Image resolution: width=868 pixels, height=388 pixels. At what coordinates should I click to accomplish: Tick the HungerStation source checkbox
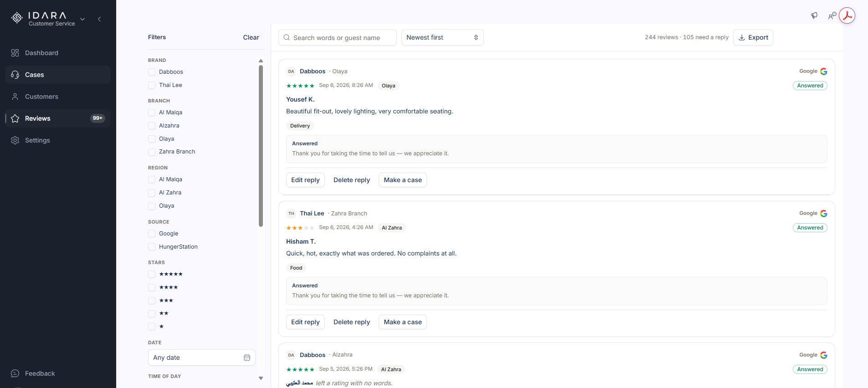click(x=152, y=247)
